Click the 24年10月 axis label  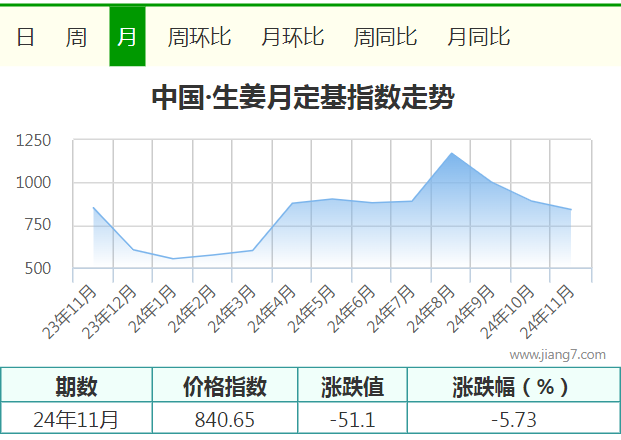pos(508,312)
